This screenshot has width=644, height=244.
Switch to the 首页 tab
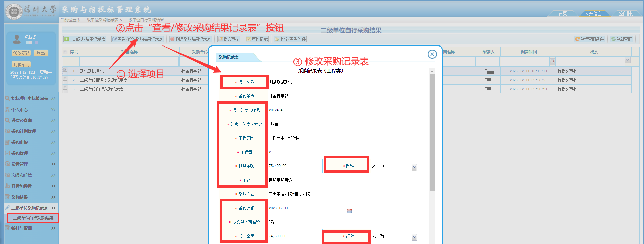point(562,13)
